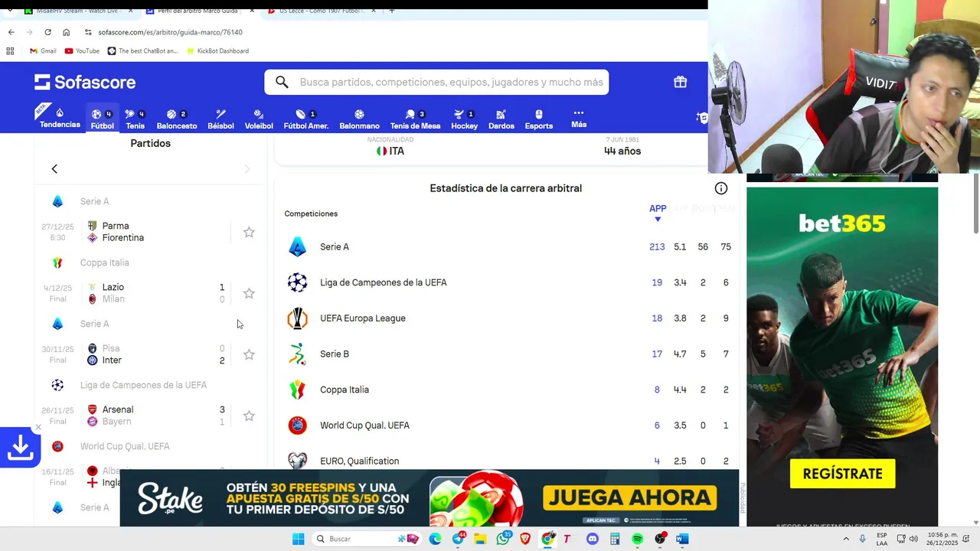Image resolution: width=980 pixels, height=551 pixels.
Task: Reload the current page
Action: coord(47,32)
